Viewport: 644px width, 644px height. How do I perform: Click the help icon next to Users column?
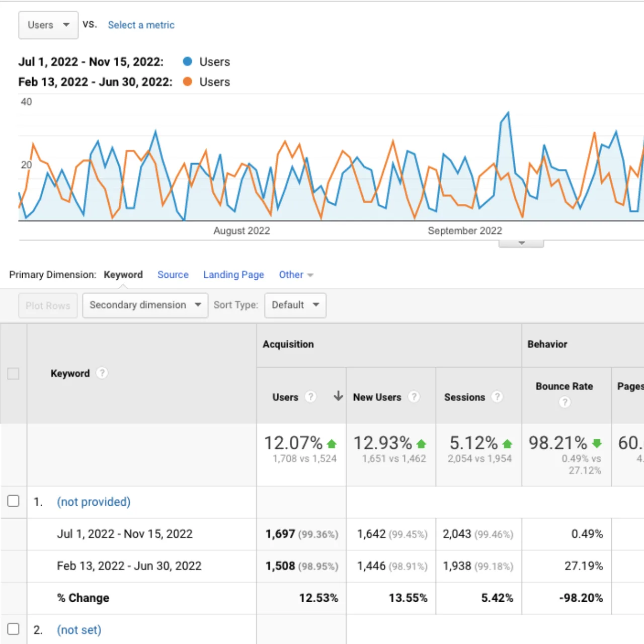[310, 396]
